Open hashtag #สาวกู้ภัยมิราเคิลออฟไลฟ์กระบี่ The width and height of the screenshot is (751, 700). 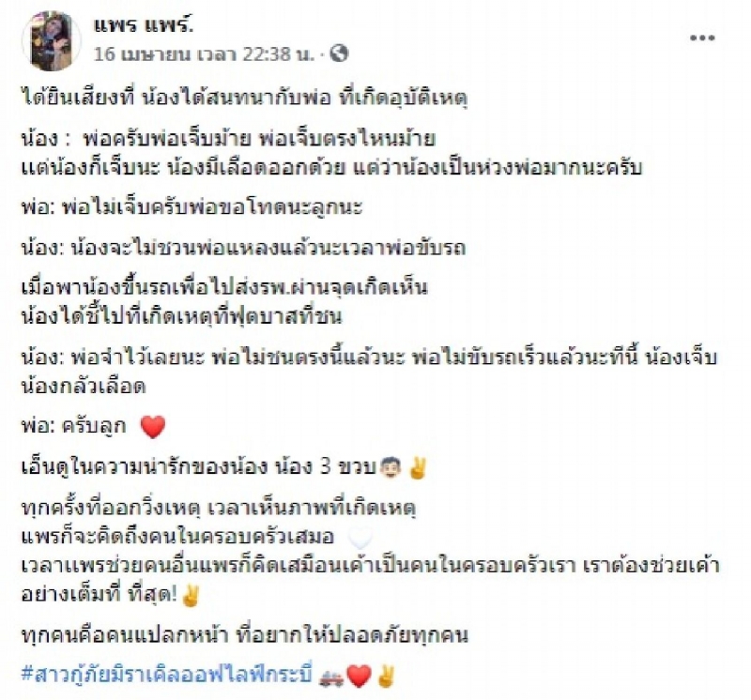pos(167,675)
